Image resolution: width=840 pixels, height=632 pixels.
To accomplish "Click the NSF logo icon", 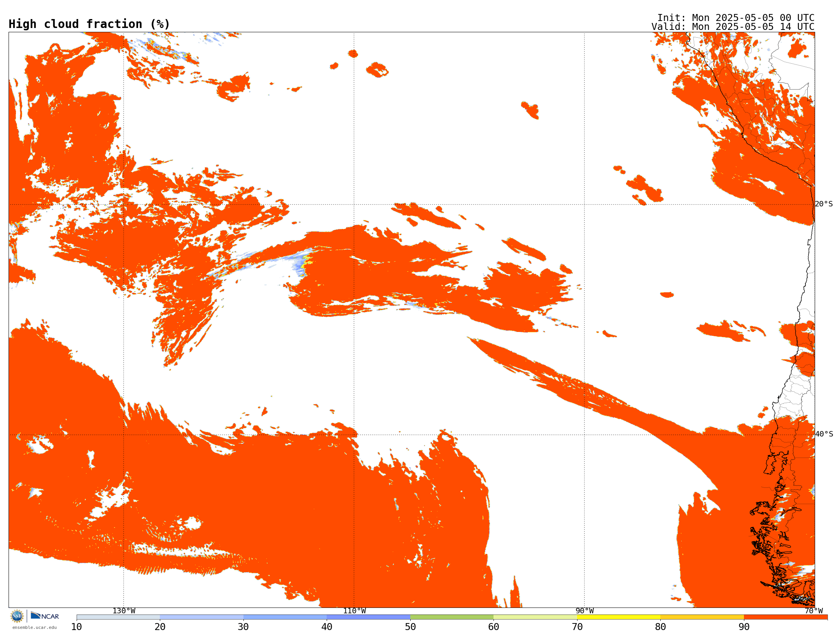I will pyautogui.click(x=17, y=616).
